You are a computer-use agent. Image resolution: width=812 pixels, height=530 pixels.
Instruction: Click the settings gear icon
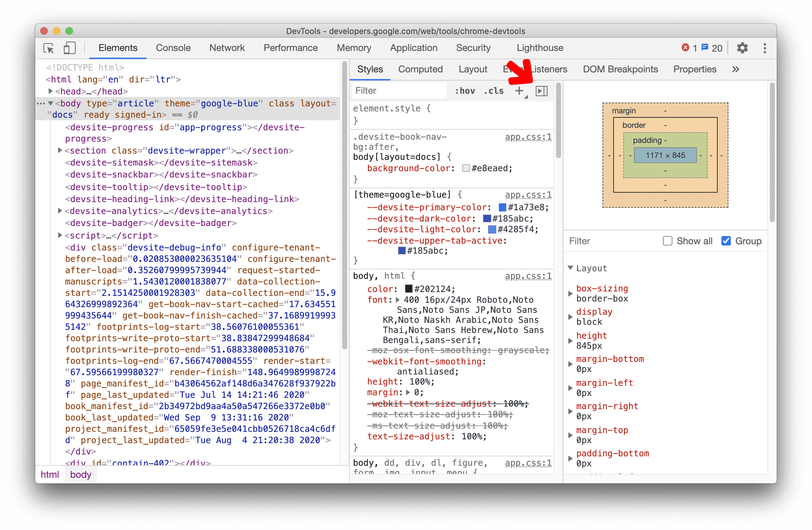pos(742,48)
